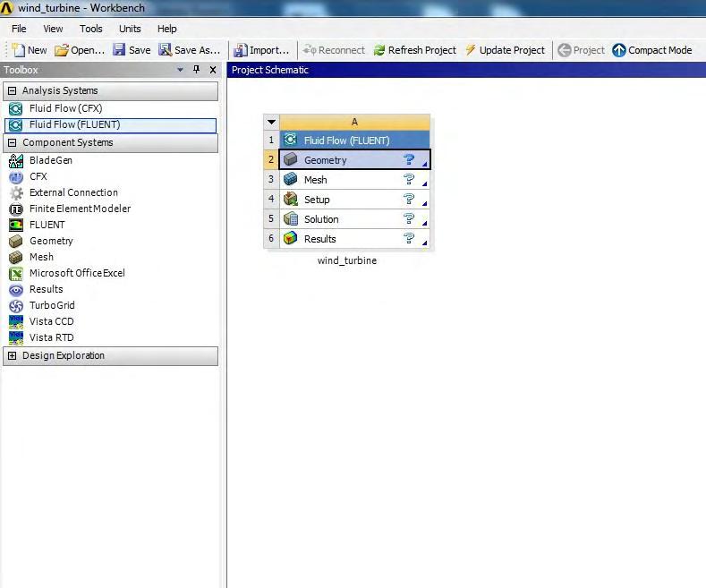Screen dimensions: 706x588
Task: Click the Project back arrow icon
Action: tap(564, 50)
